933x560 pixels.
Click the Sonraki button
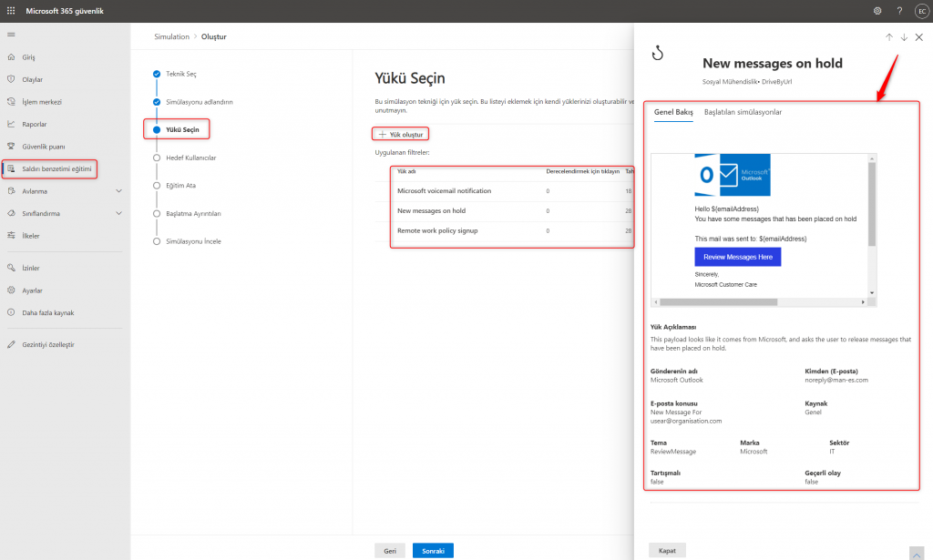pyautogui.click(x=433, y=551)
